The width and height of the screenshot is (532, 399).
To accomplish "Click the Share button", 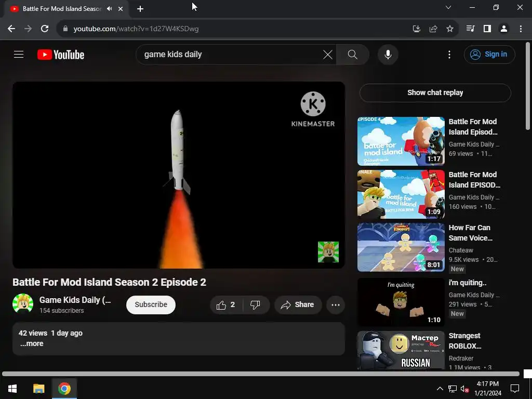I will click(298, 304).
